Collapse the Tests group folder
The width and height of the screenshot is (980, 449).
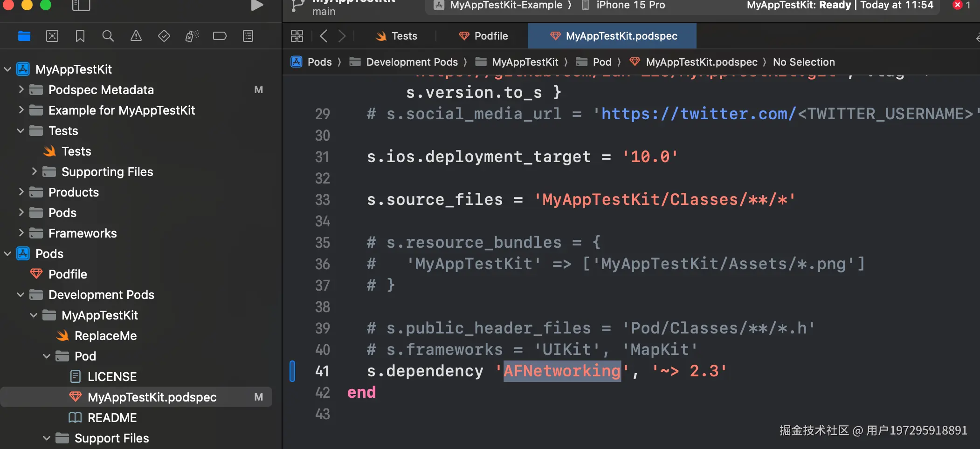21,131
